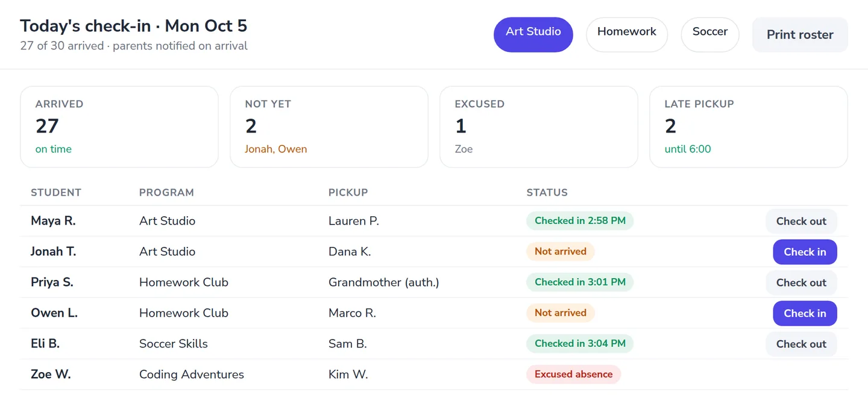Check out Maya R.

801,221
